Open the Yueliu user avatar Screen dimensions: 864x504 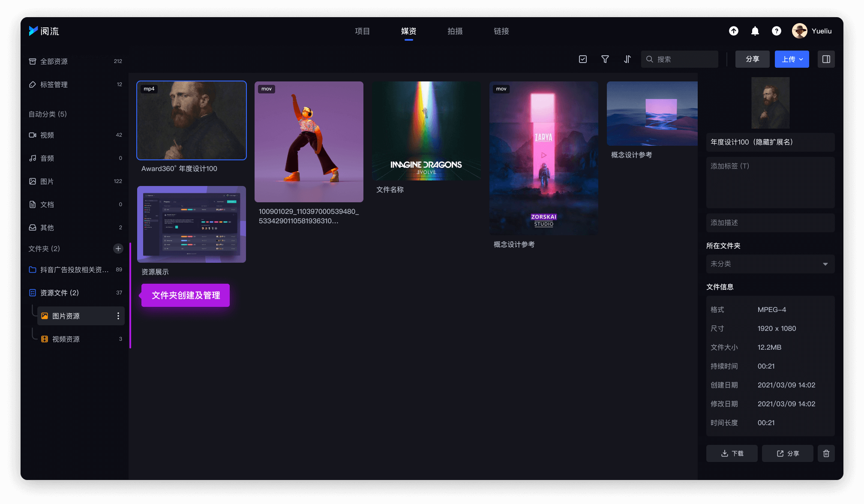click(x=799, y=31)
